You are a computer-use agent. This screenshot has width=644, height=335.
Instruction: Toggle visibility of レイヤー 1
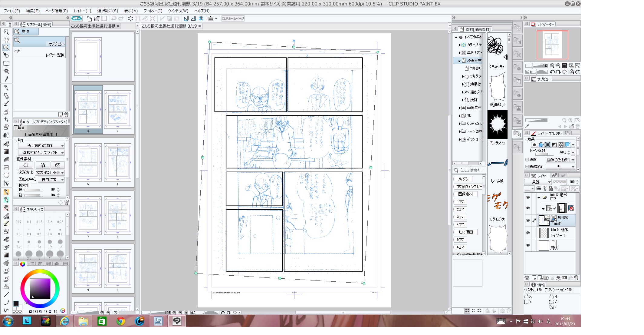(528, 233)
